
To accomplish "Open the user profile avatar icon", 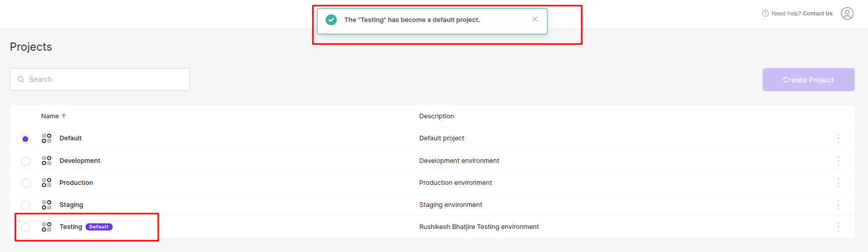I will [848, 14].
